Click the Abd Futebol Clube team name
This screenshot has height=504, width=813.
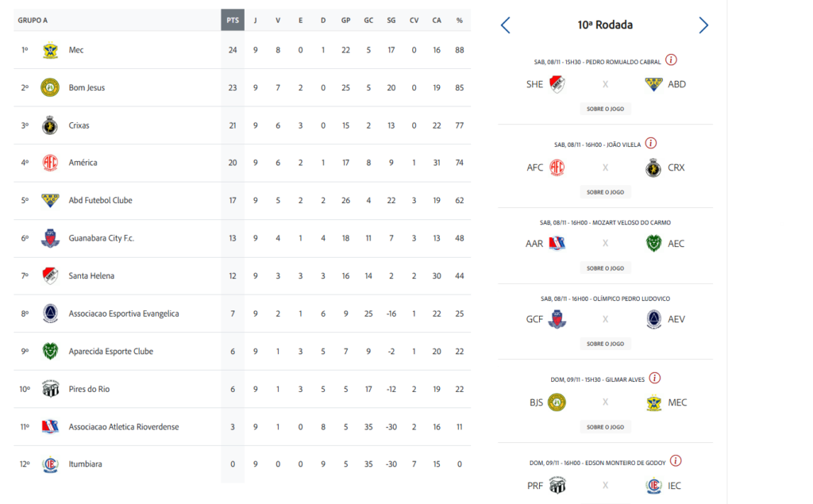pyautogui.click(x=100, y=201)
